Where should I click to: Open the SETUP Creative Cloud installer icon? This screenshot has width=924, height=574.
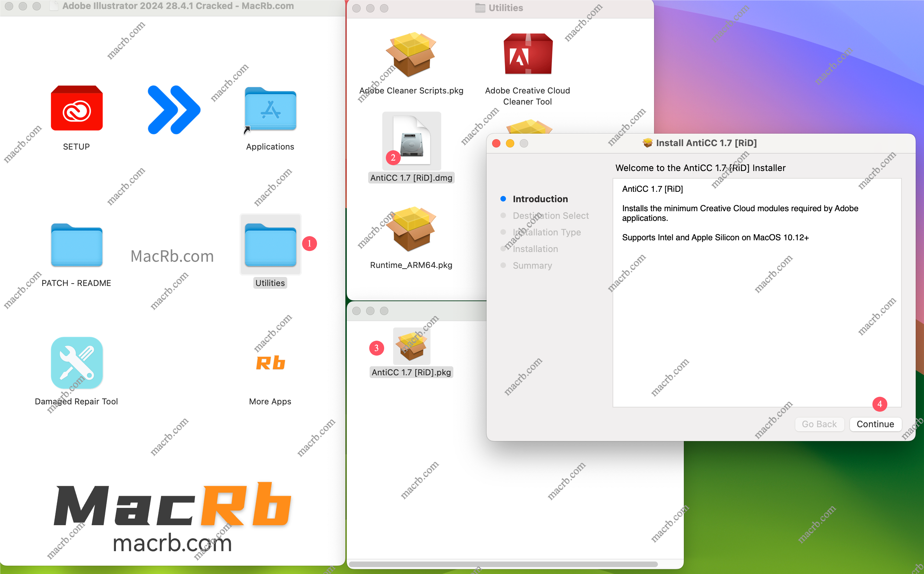[76, 109]
